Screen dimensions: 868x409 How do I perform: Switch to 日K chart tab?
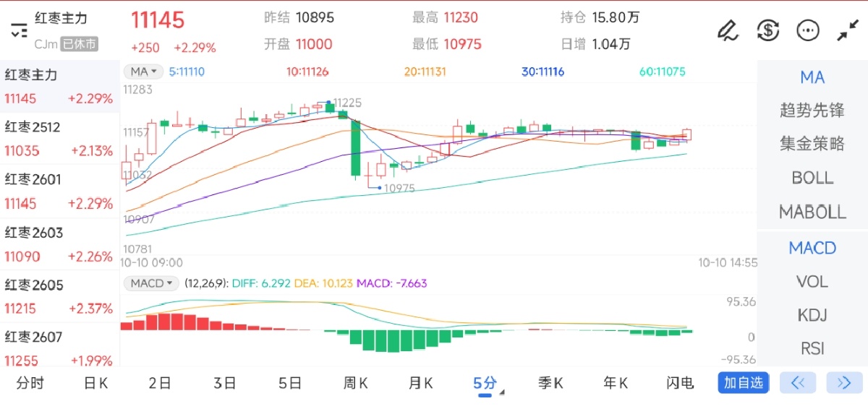pos(95,383)
